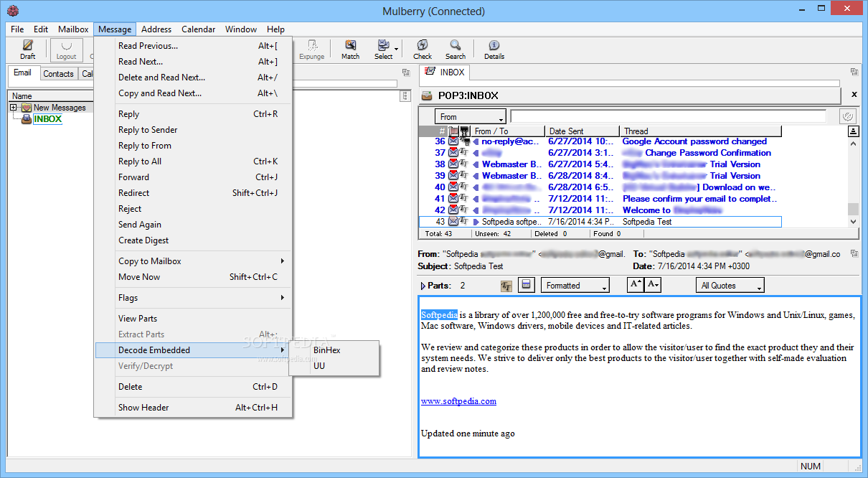Open the Copy to Mailbox submenu
868x478 pixels.
194,261
